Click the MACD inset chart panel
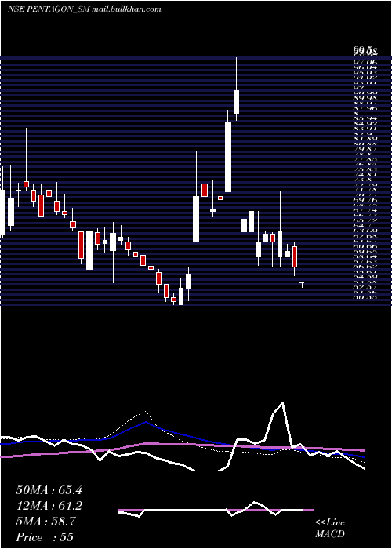 (216, 510)
